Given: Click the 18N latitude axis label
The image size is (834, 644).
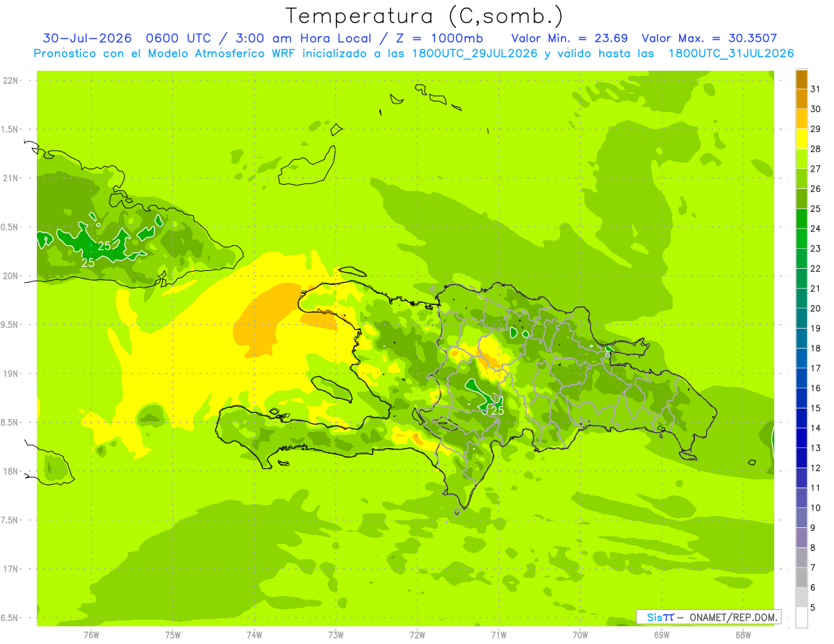Looking at the screenshot, I should [x=11, y=471].
